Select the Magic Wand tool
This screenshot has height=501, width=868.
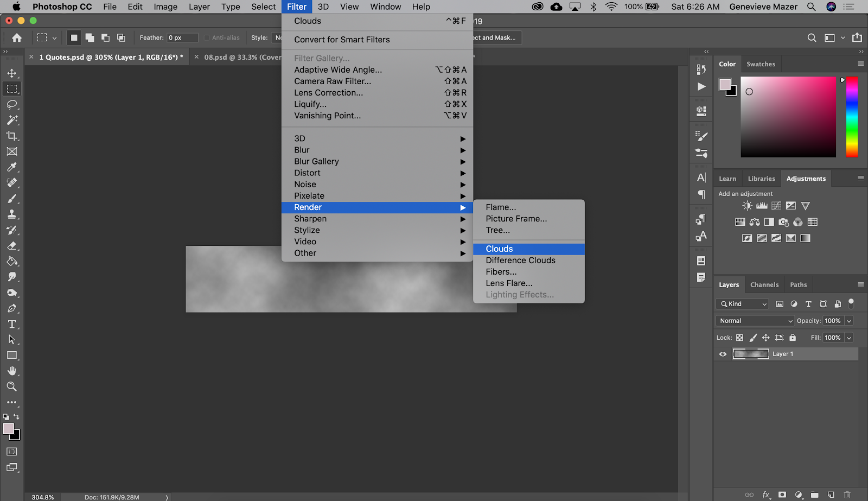click(x=12, y=120)
